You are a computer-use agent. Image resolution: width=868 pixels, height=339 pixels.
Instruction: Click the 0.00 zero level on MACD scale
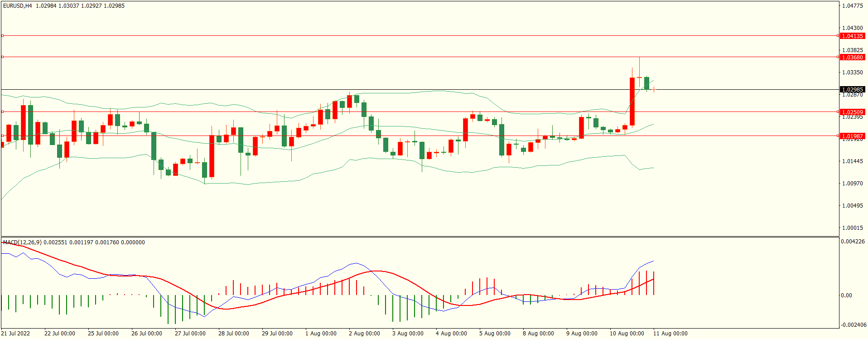(846, 295)
